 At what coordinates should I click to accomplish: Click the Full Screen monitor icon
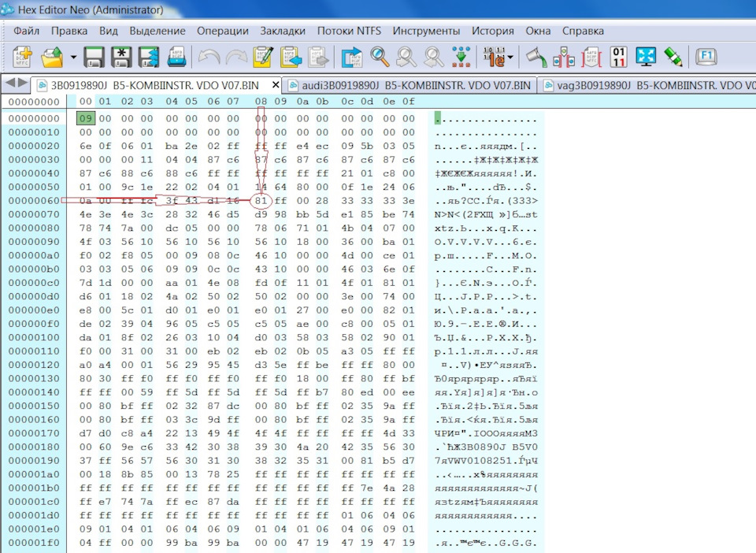(646, 57)
